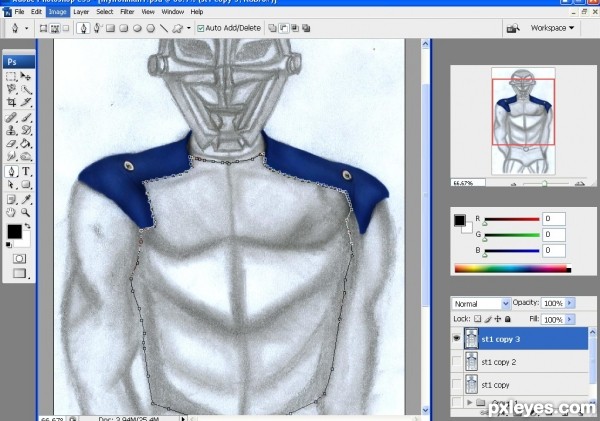Open the Filter menu
The height and width of the screenshot is (421, 600).
click(x=127, y=12)
